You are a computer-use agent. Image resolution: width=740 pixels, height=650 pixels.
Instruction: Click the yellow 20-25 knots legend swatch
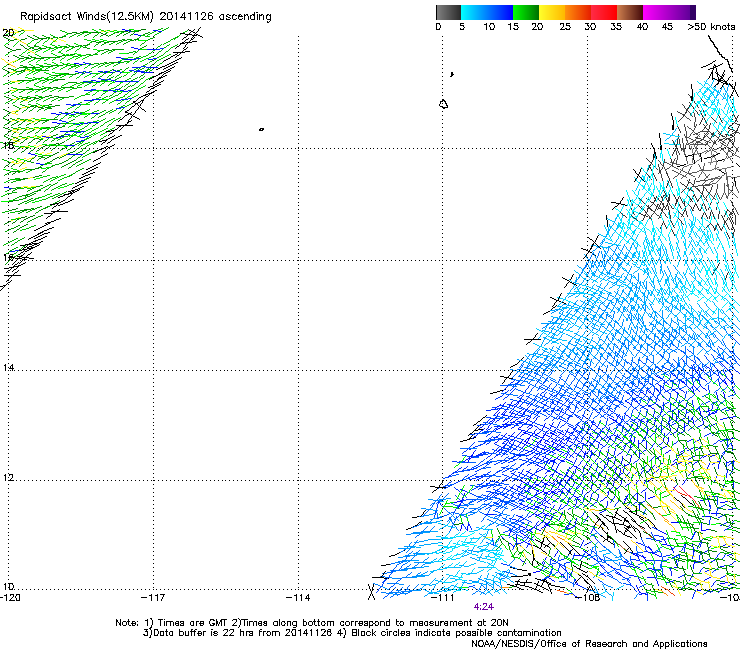(x=552, y=12)
